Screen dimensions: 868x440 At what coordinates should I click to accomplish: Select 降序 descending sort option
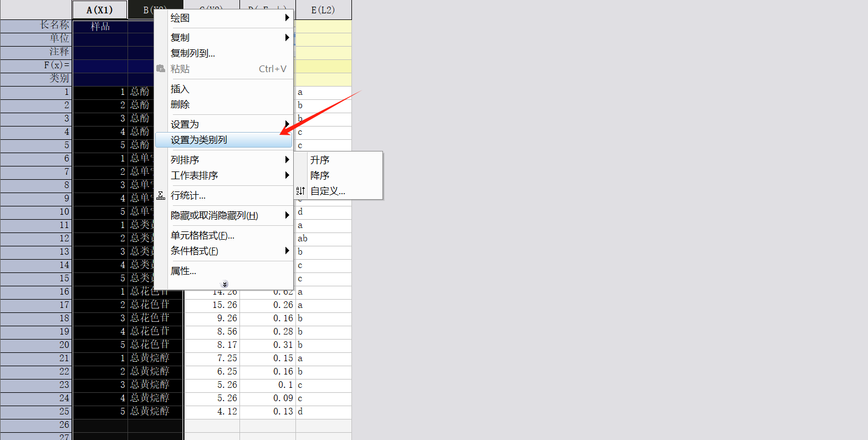320,175
